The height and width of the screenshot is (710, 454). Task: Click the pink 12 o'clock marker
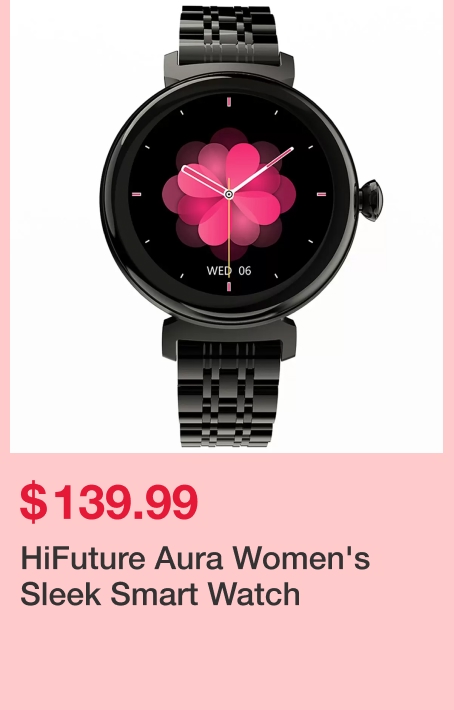pos(229,101)
